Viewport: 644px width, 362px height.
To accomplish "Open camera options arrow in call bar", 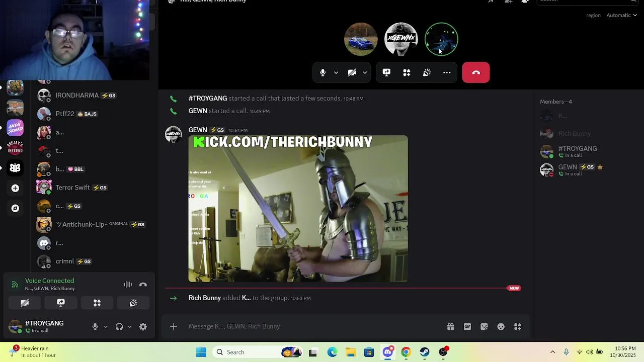I will (x=365, y=73).
